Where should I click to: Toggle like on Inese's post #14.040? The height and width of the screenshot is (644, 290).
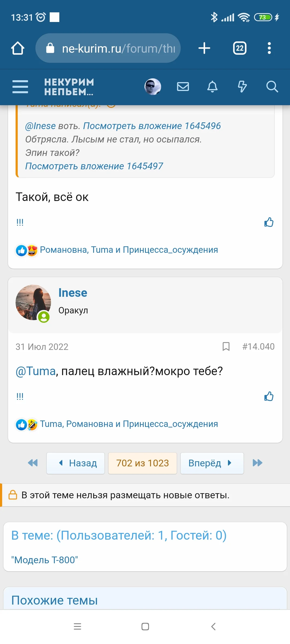pos(269,396)
